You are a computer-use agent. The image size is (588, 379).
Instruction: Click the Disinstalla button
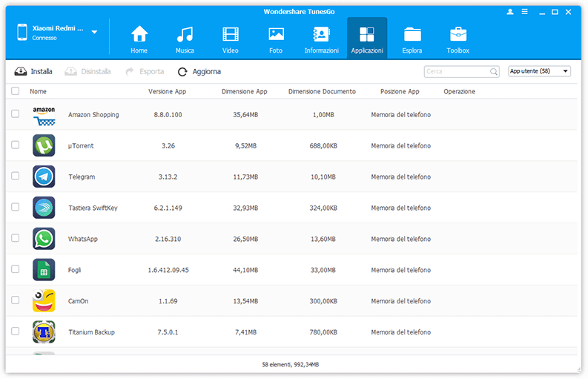[87, 71]
